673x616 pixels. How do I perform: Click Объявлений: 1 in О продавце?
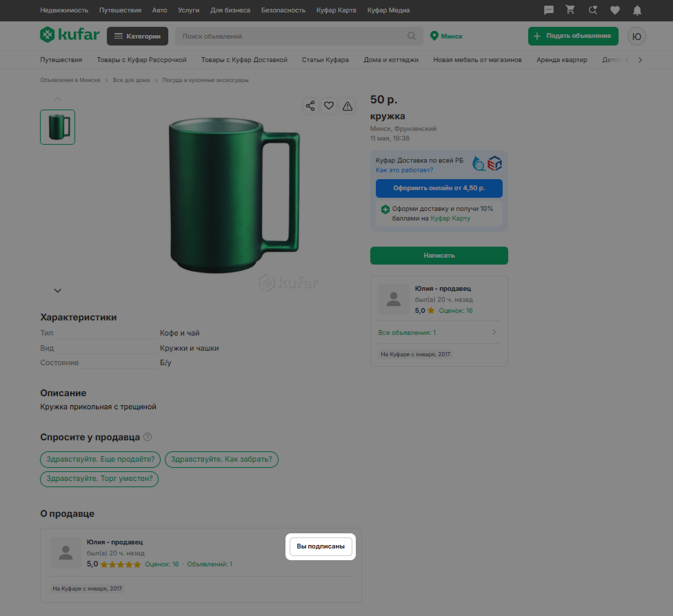[210, 564]
